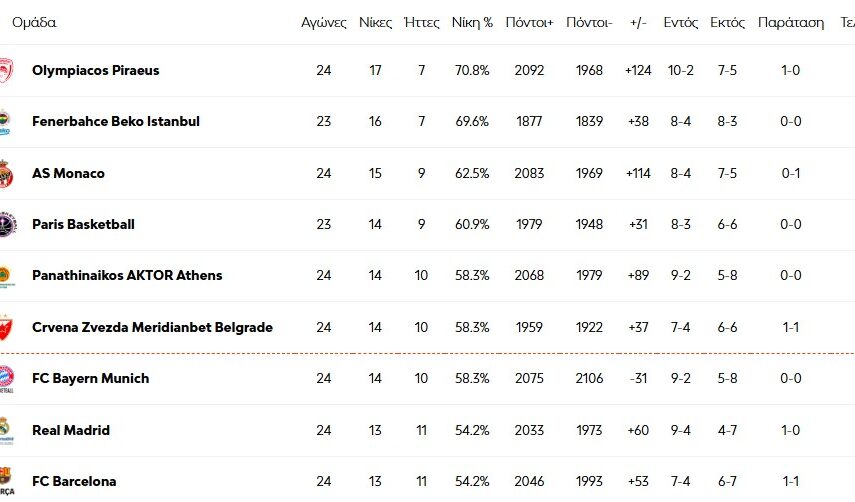Select the AS Monaco team name
The height and width of the screenshot is (502, 855).
68,174
